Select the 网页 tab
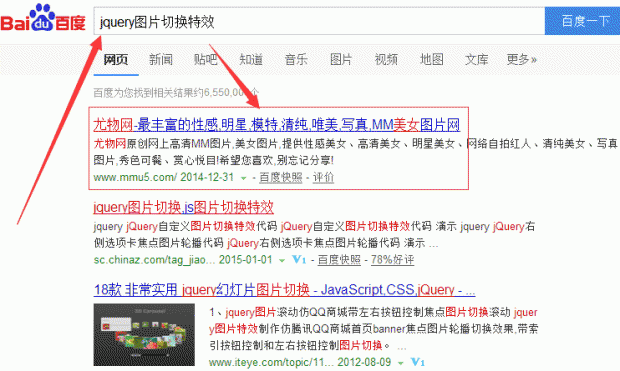Viewport: 620px width, 371px height. pos(116,60)
